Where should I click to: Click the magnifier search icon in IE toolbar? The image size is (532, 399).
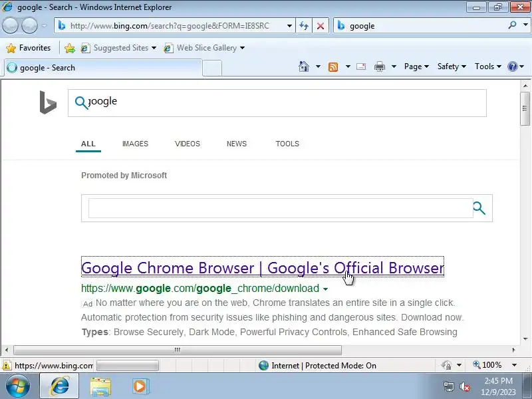(512, 25)
